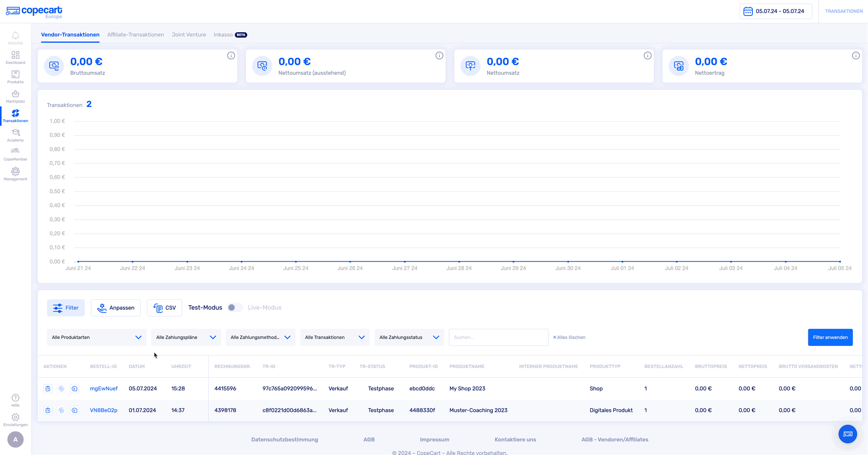The width and height of the screenshot is (868, 455).
Task: Open order link VN8BeO2p
Action: tap(104, 410)
